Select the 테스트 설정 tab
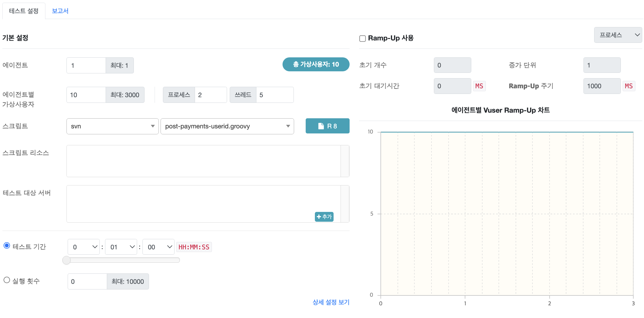This screenshot has width=644, height=318. click(x=24, y=11)
